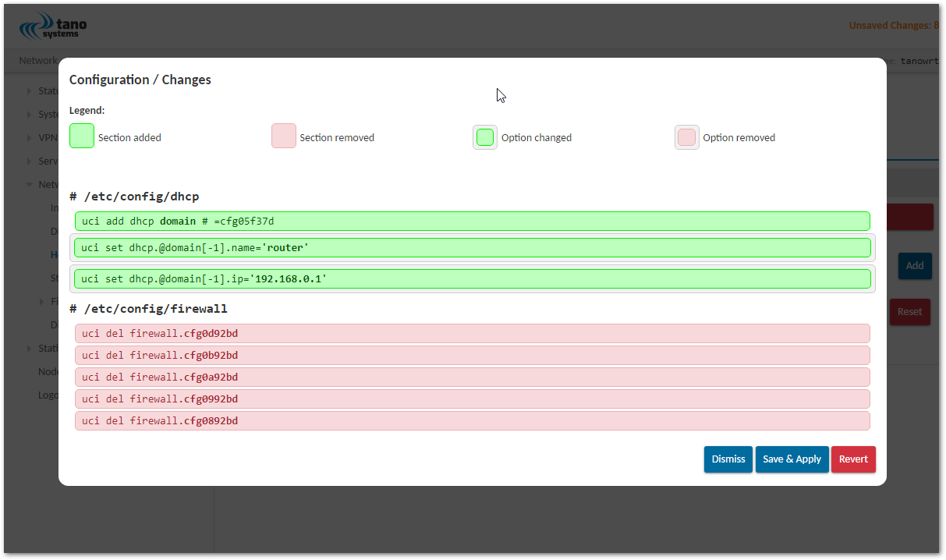Expand the VPN sidebar menu arrow
The image size is (946, 560).
[x=30, y=138]
